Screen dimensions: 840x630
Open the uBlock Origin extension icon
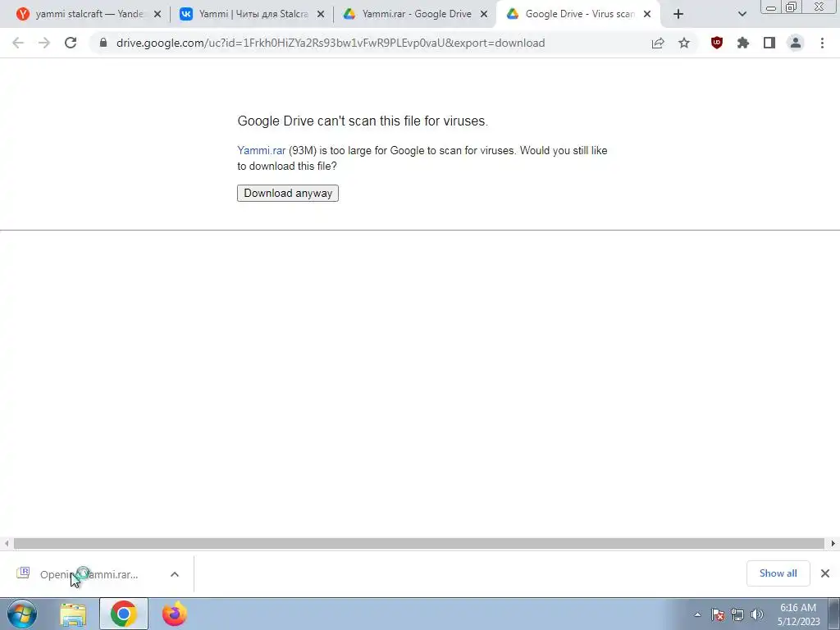[716, 43]
